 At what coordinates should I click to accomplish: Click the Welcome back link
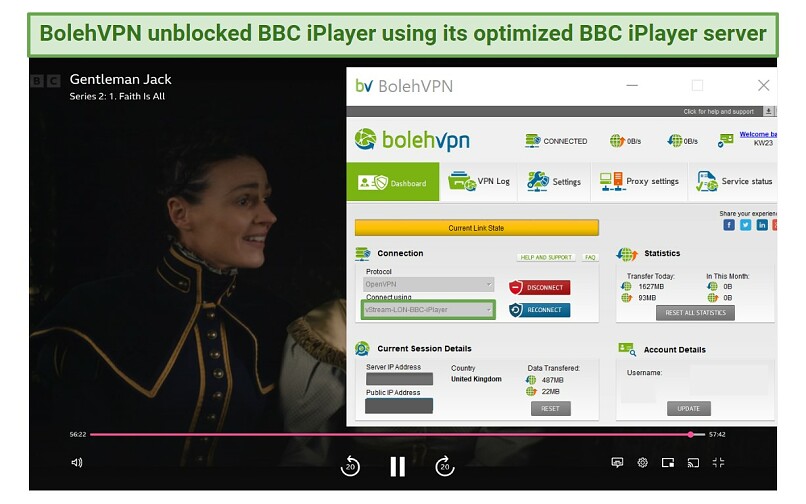coord(758,134)
